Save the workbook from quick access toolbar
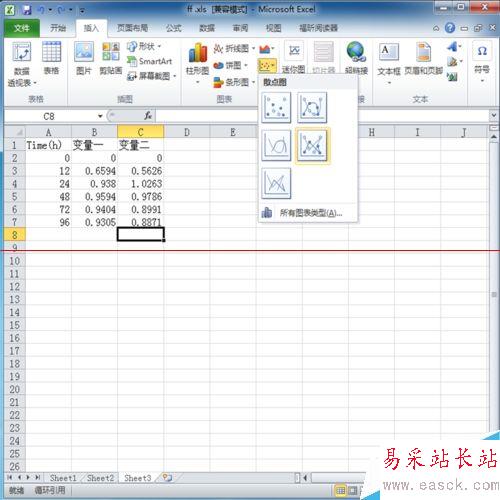Image resolution: width=500 pixels, height=500 pixels. (27, 10)
